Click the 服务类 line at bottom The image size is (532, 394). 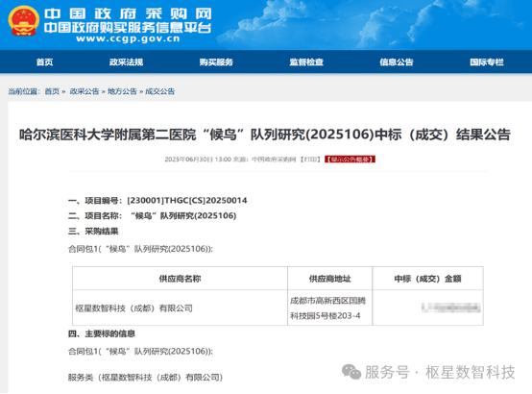tap(145, 377)
